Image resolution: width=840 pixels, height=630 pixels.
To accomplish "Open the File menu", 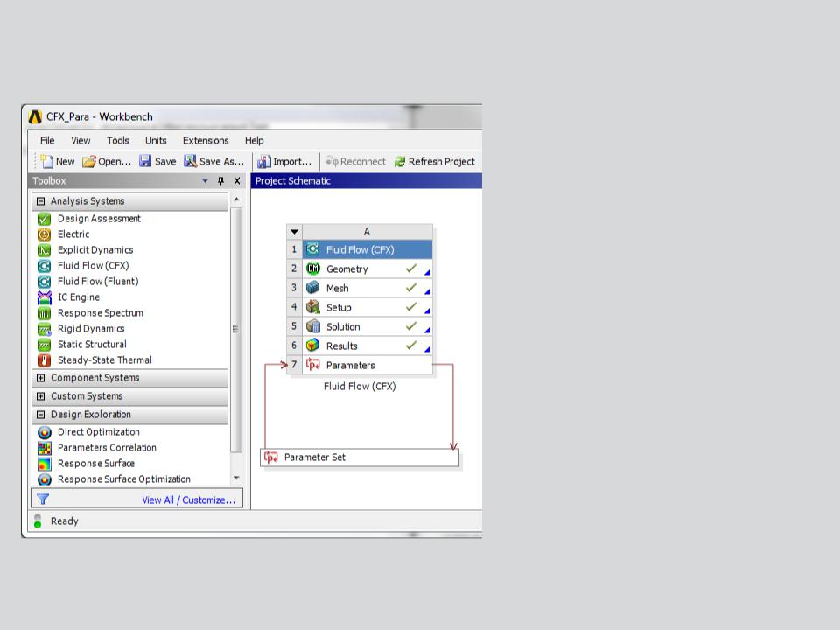I will click(x=47, y=140).
